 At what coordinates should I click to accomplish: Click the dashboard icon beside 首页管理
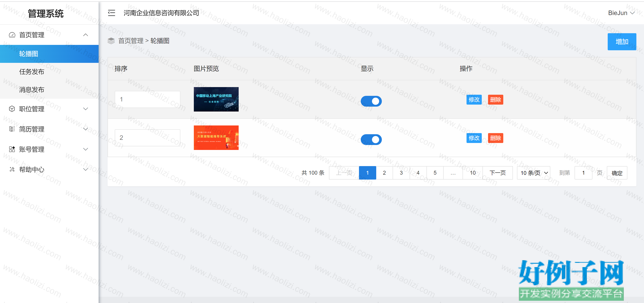coord(12,35)
